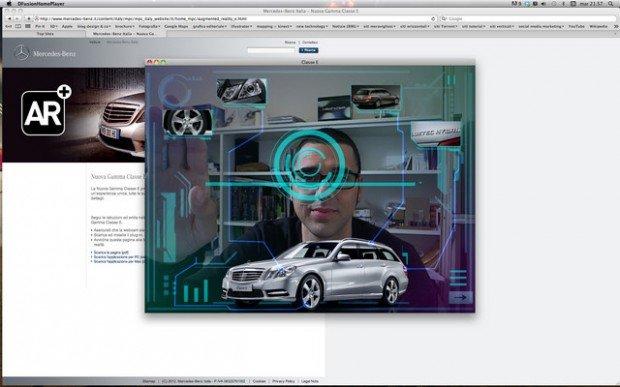Click the Home link on Mercedes page
This screenshot has height=387, width=620.
(x=290, y=42)
